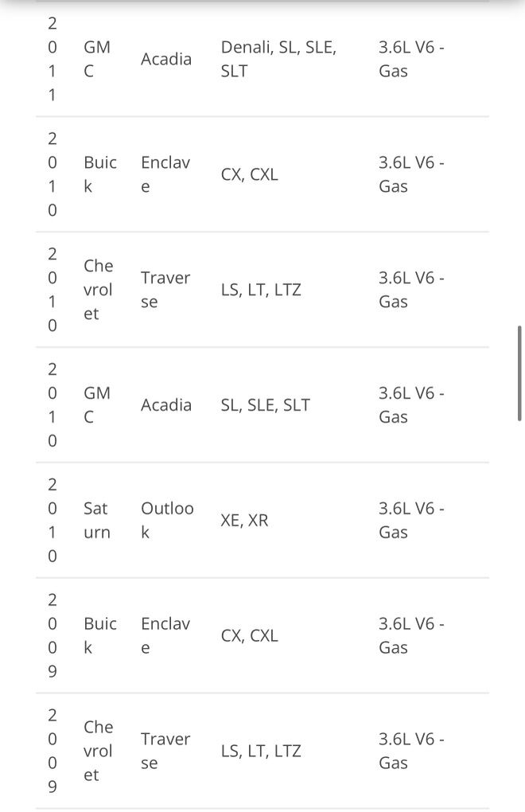Click "SL, SLE, SLT" in 2010 Acadia row
Image resolution: width=525 pixels, height=812 pixels.
click(x=265, y=405)
